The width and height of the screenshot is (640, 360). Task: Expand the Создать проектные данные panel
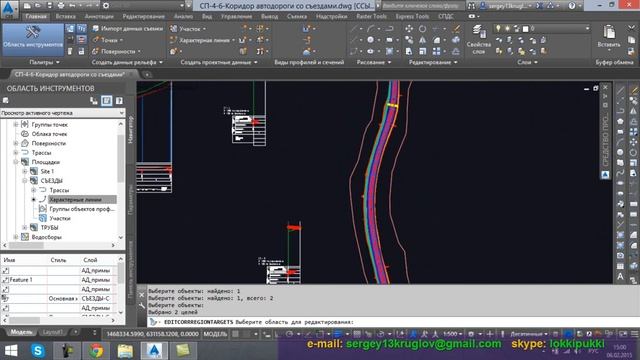tap(219, 62)
